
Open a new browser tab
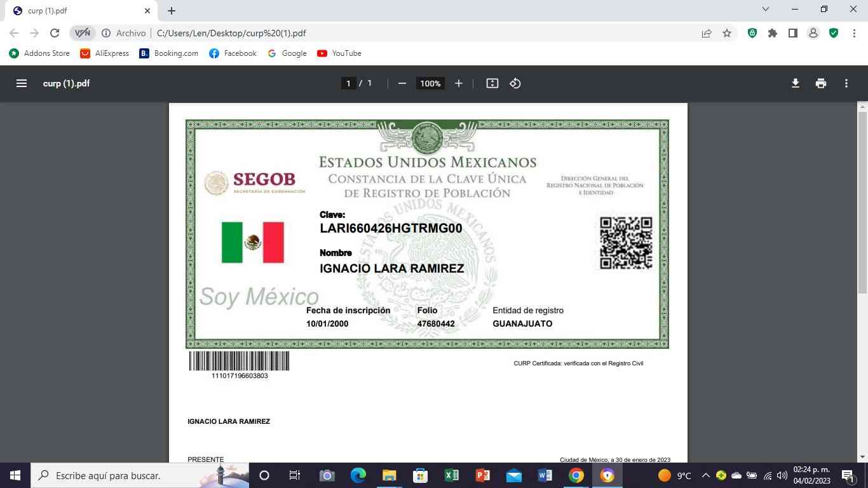click(172, 11)
